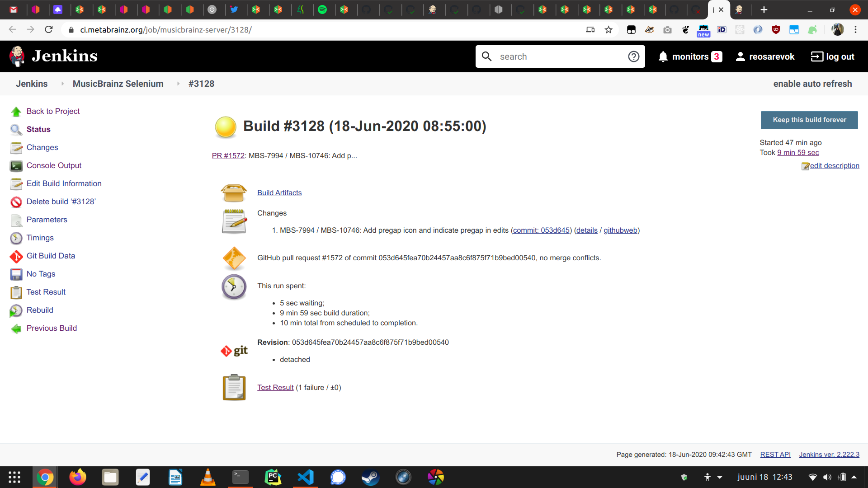The height and width of the screenshot is (488, 868).
Task: Click the Edit Build Information icon
Action: (16, 184)
